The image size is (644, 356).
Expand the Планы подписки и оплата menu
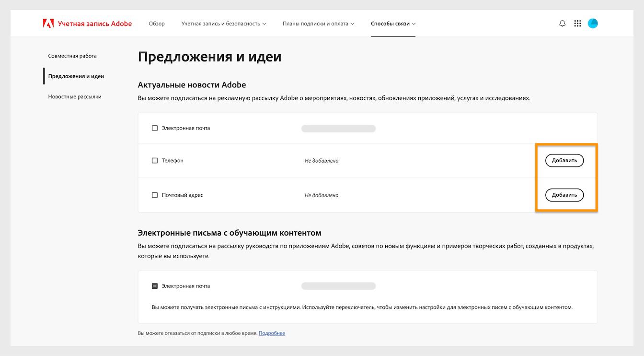point(319,24)
